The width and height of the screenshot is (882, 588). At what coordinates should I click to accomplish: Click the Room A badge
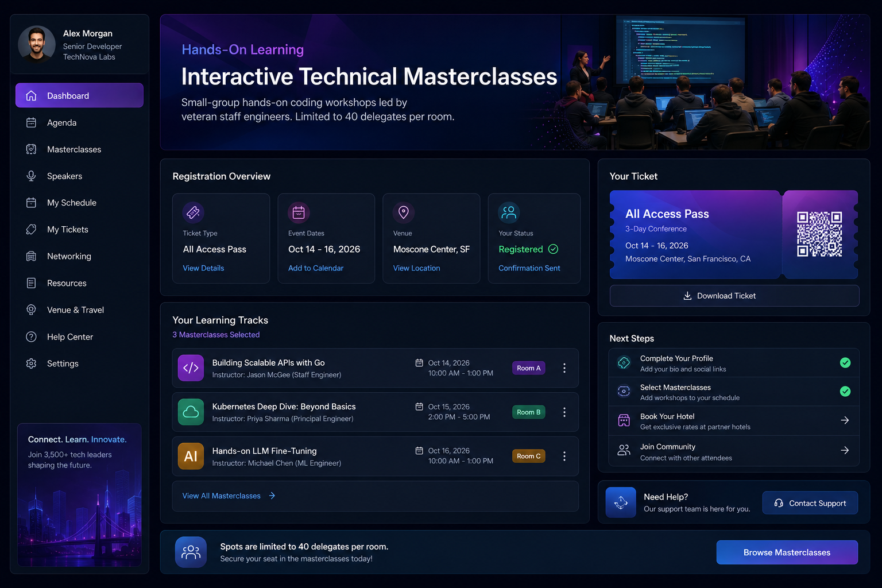pos(529,368)
